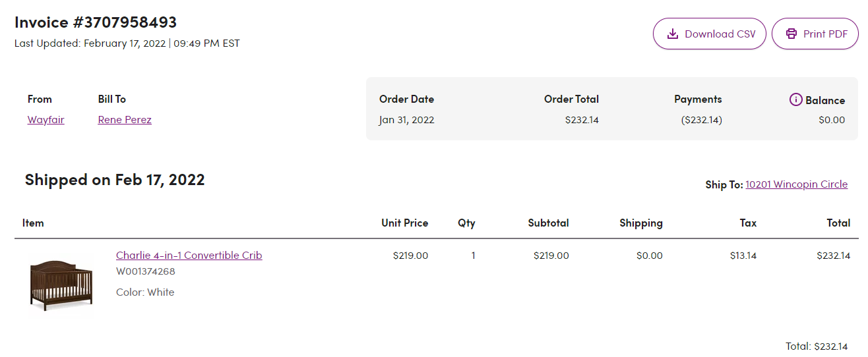Open the info icon next to Balance
This screenshot has width=868, height=357.
click(x=795, y=99)
